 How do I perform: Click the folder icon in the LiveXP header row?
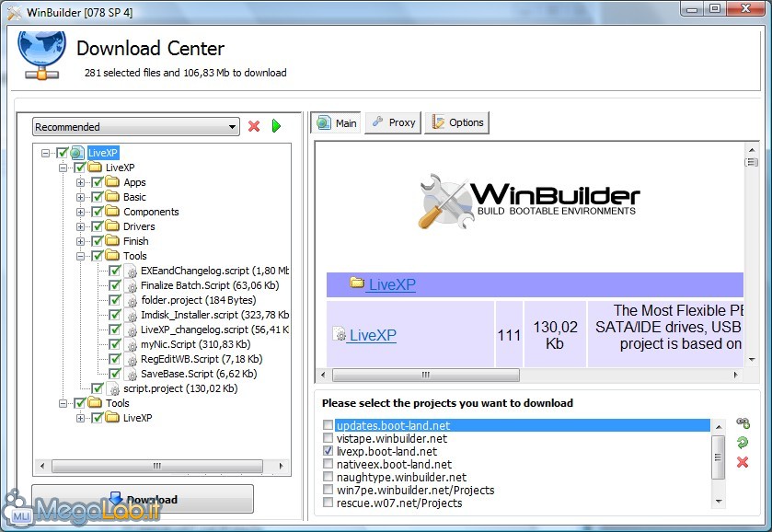[356, 283]
